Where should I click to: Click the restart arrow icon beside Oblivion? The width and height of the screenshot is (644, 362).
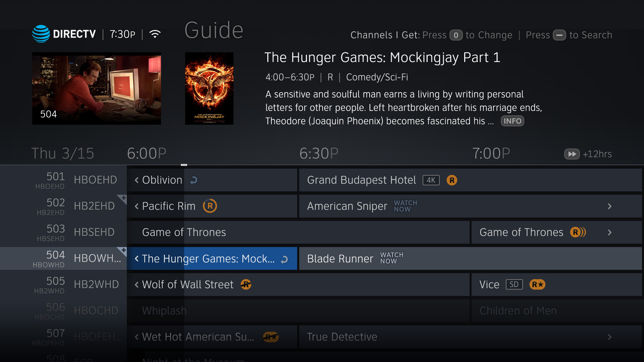(194, 180)
